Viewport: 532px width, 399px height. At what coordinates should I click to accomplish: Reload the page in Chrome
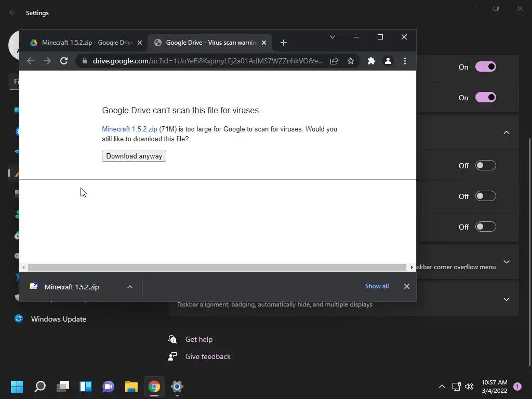(64, 61)
